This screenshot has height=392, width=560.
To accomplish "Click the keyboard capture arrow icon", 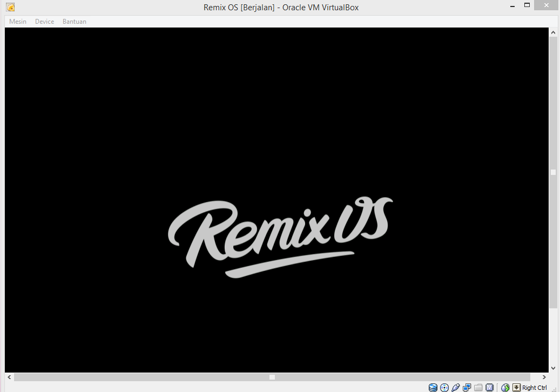I will pyautogui.click(x=516, y=387).
